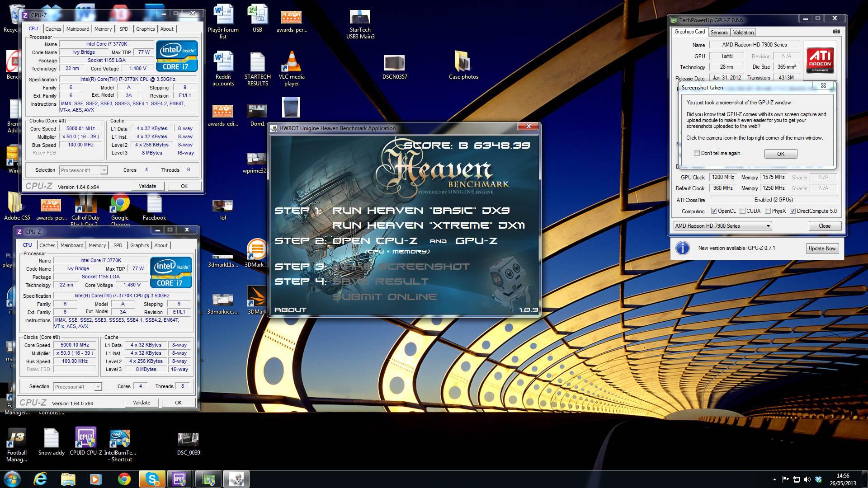868x488 pixels.
Task: Open Snow addy text file icon
Action: (52, 441)
